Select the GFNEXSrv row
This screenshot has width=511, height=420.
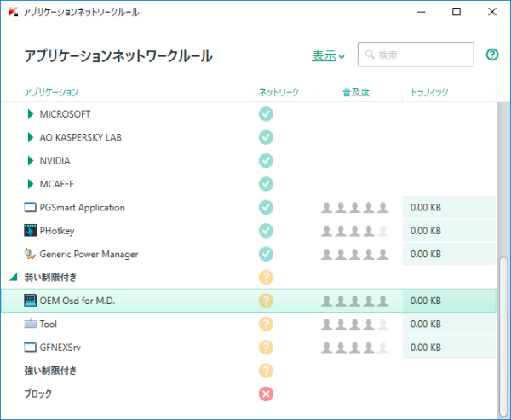(x=249, y=348)
